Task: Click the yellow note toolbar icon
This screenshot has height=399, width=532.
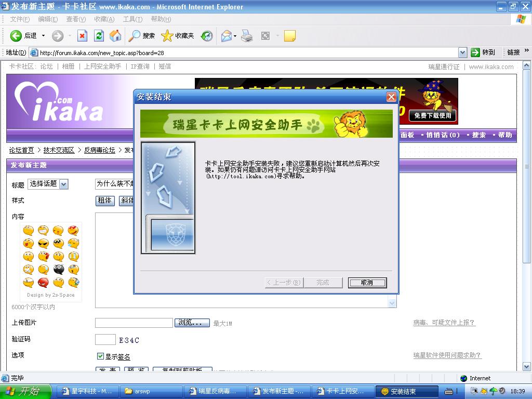Action: click(x=289, y=36)
